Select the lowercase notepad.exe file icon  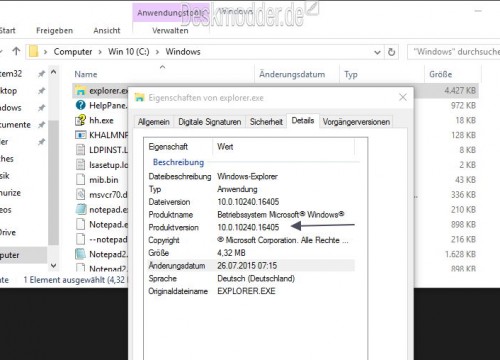click(80, 209)
